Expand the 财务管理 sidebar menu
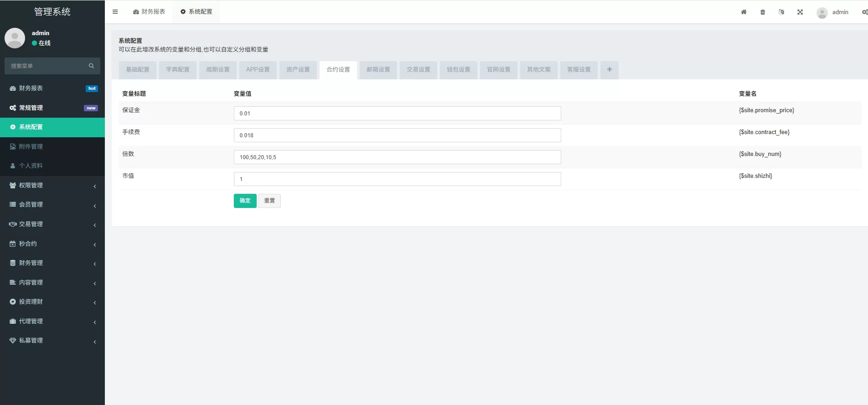 point(52,263)
